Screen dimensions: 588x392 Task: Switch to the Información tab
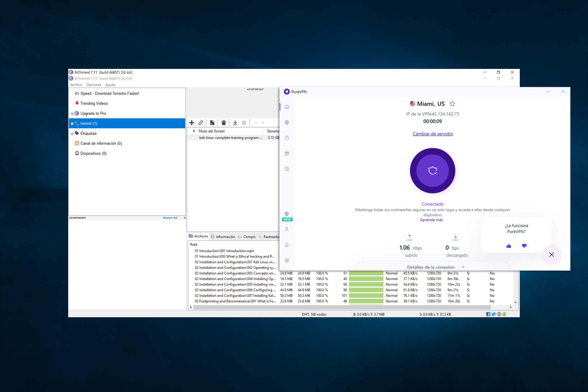pos(223,237)
